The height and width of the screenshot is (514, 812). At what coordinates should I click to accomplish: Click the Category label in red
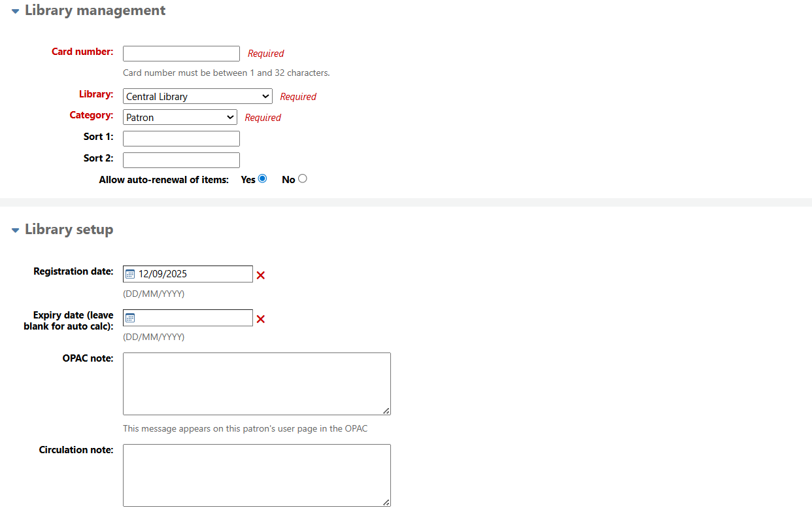92,115
